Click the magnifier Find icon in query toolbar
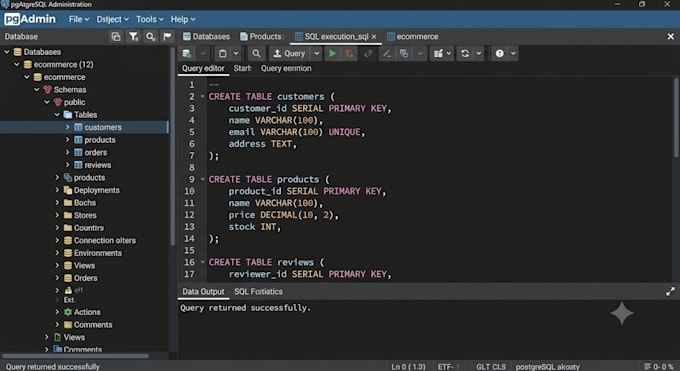 click(x=256, y=53)
